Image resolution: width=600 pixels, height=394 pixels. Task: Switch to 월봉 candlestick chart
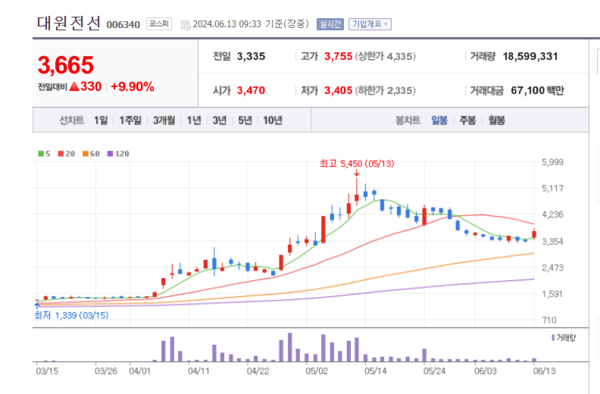pyautogui.click(x=497, y=120)
